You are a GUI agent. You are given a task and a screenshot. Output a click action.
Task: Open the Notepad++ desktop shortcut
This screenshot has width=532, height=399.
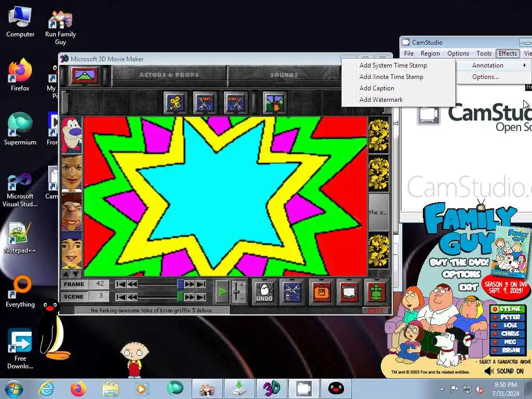point(20,237)
